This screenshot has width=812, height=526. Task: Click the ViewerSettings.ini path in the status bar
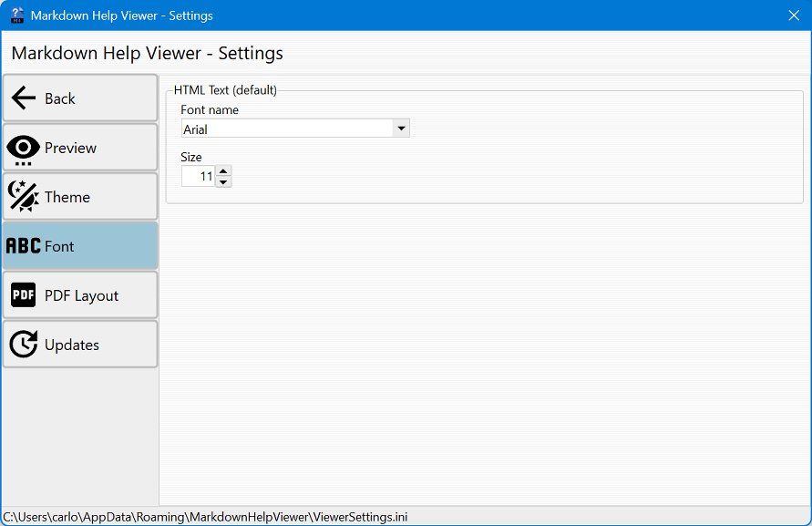[x=205, y=517]
